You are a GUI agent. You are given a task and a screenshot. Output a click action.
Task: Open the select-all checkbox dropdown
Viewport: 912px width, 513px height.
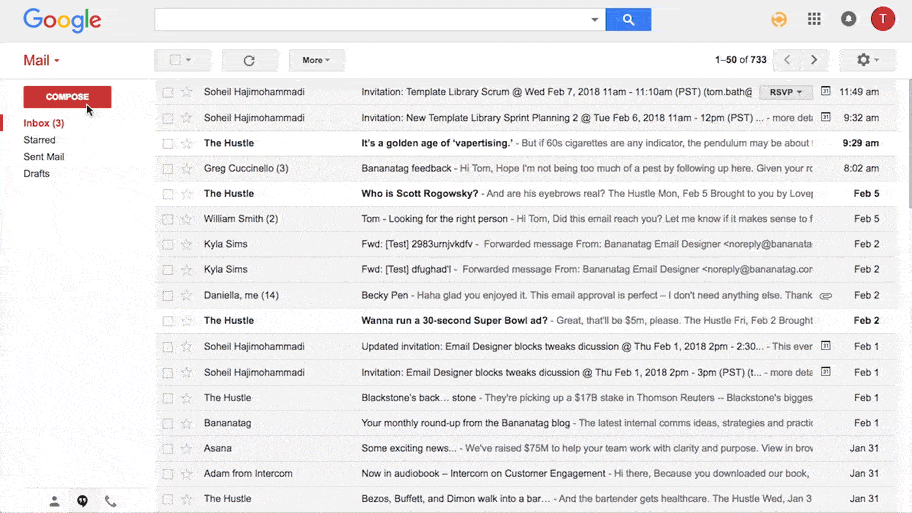click(x=181, y=60)
